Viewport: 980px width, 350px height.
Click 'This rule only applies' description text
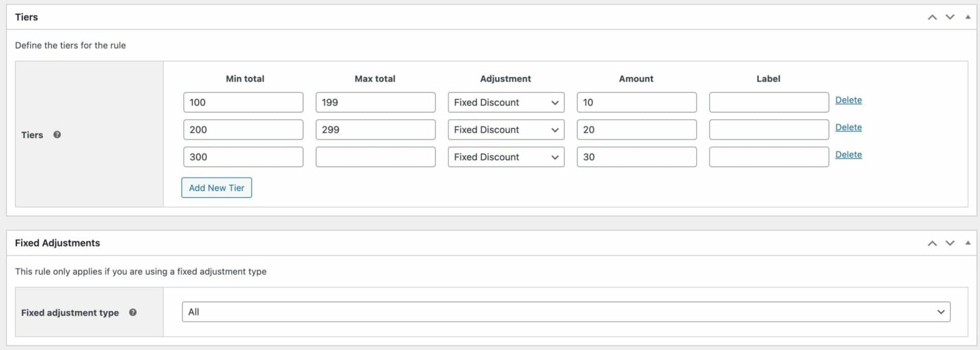coord(140,271)
